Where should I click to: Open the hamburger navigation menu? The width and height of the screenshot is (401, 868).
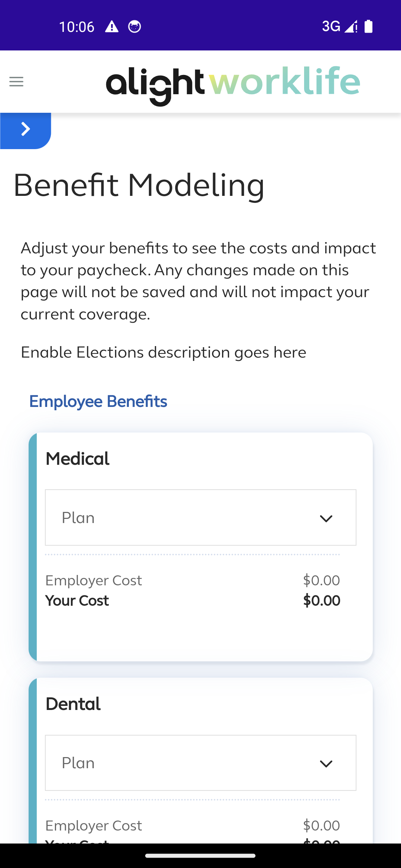pyautogui.click(x=16, y=82)
